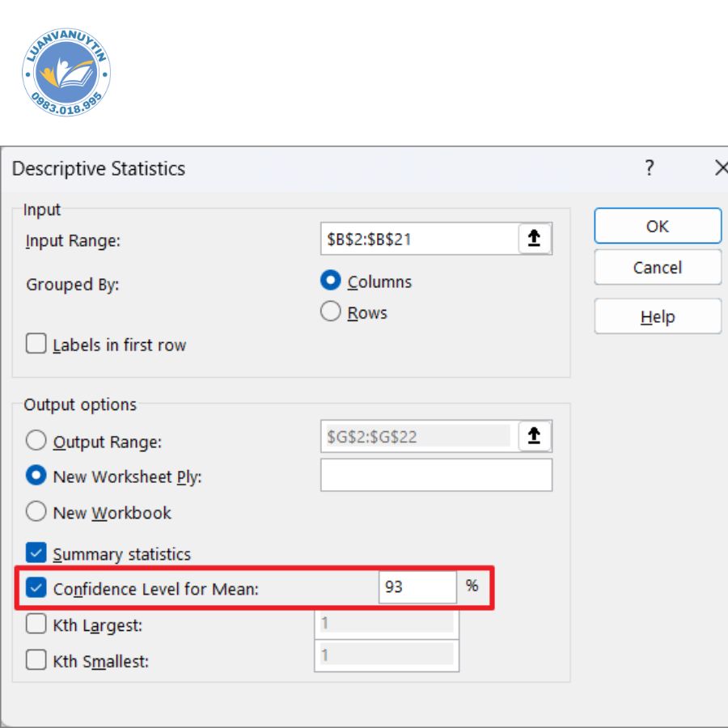This screenshot has width=728, height=728.
Task: Click the Output Range collapse dialog arrow icon
Action: 534,436
